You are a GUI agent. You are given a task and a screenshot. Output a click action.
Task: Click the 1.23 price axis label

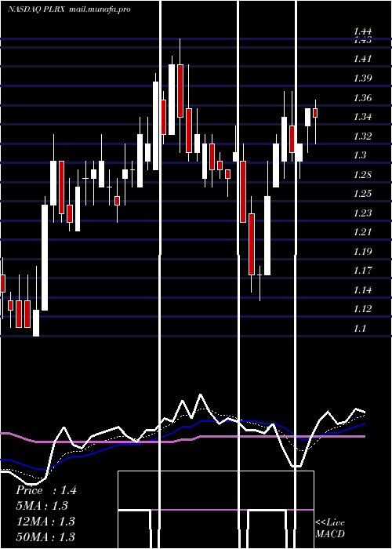tap(362, 213)
